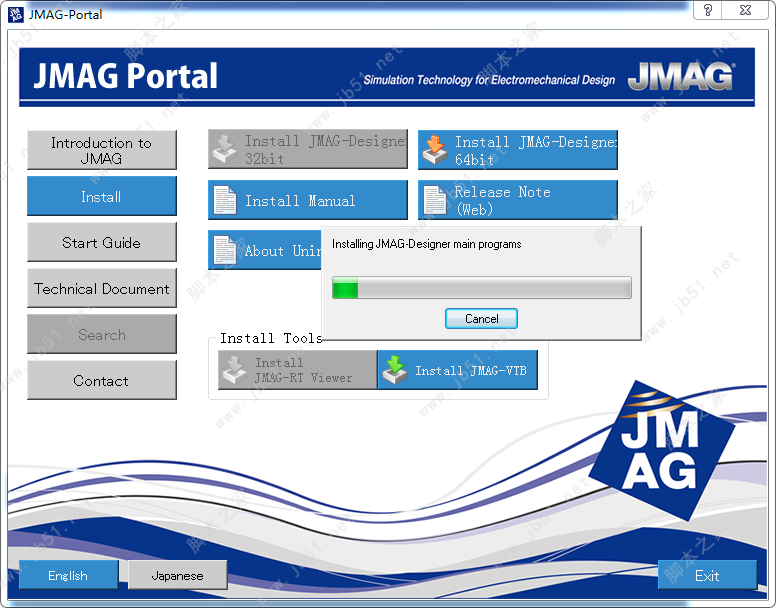776x608 pixels.
Task: Open the Search section
Action: (x=101, y=334)
